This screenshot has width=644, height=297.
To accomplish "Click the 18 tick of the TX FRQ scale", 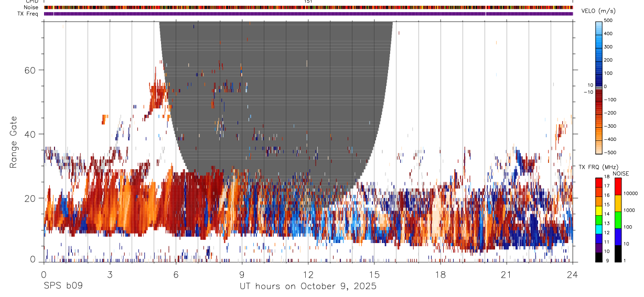I will coord(608,177).
